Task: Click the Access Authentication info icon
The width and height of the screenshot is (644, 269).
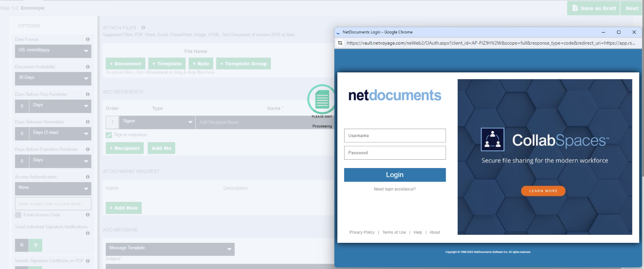Action: click(x=87, y=177)
